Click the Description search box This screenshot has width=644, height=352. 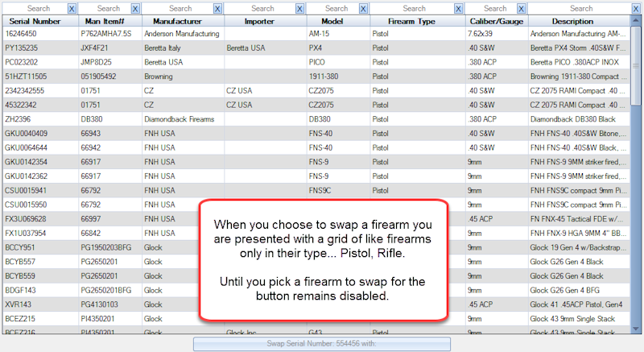coord(580,9)
